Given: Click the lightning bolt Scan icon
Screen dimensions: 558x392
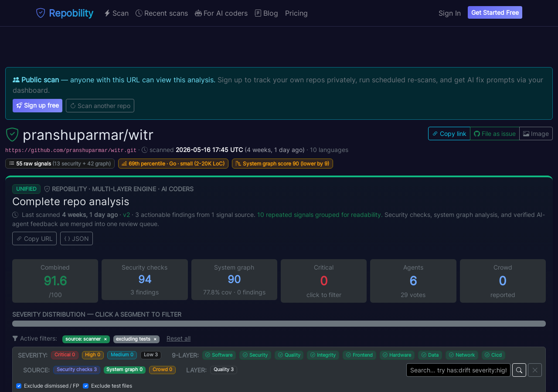Looking at the screenshot, I should click(107, 13).
